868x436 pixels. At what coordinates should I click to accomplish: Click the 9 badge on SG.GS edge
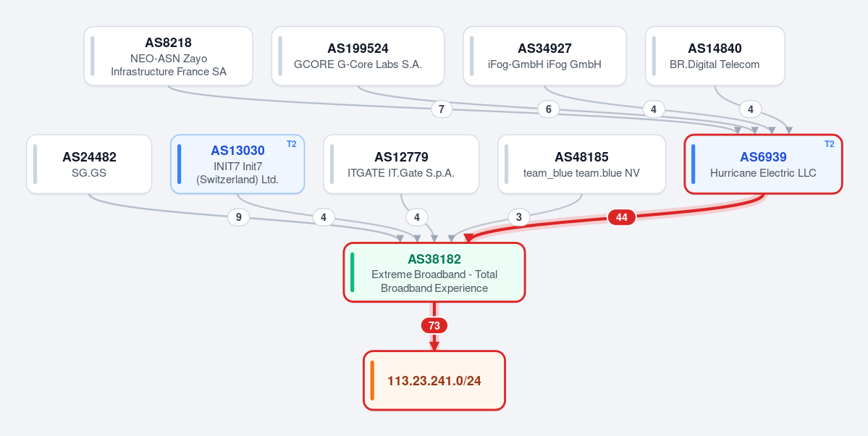click(239, 218)
